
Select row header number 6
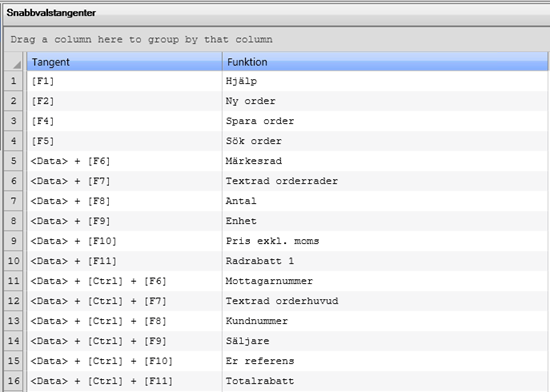coord(13,181)
